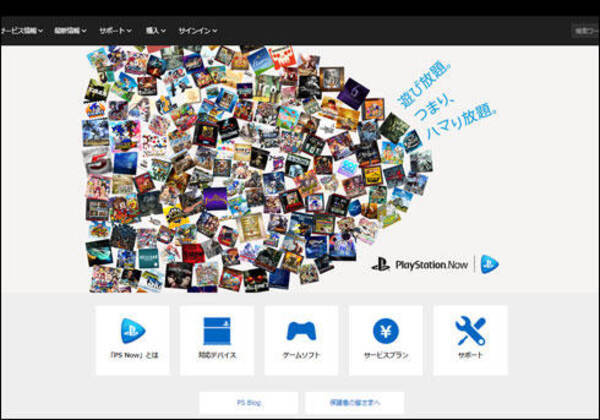Open the サポート dropdown in top navigation

115,31
